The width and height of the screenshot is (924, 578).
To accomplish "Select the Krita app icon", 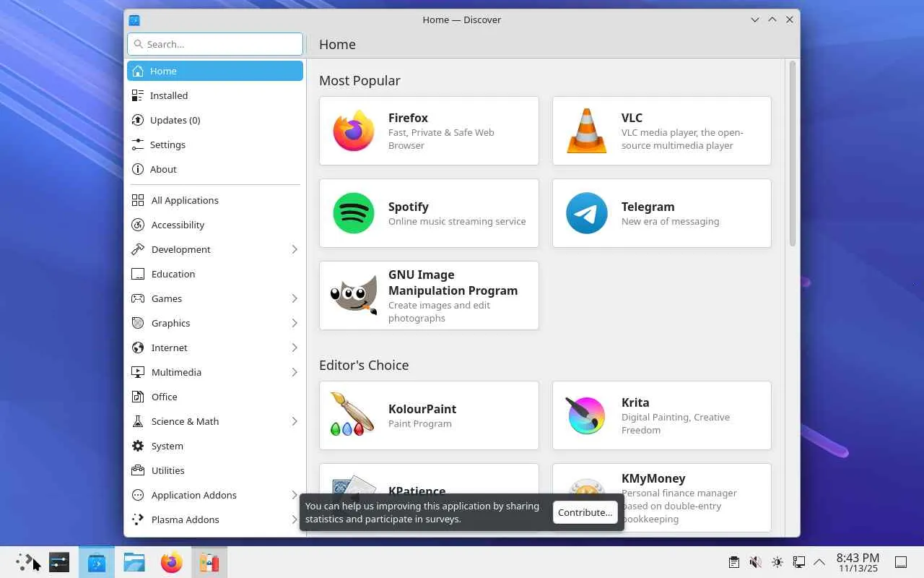I will click(x=585, y=415).
